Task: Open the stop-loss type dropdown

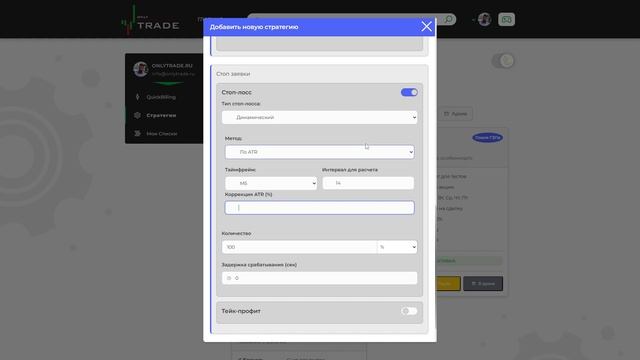Action: pos(319,117)
